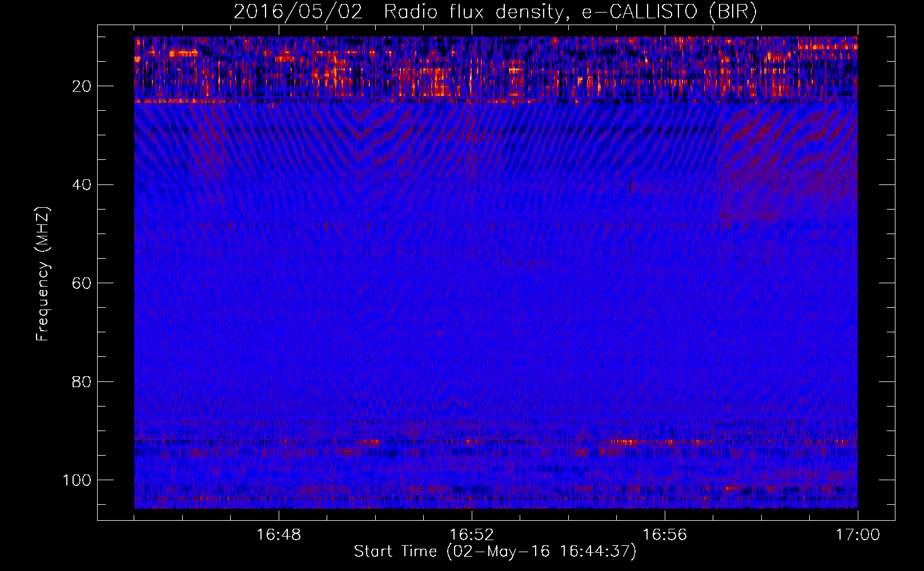Image resolution: width=924 pixels, height=571 pixels.
Task: Click the Start Time axis label
Action: tap(495, 552)
